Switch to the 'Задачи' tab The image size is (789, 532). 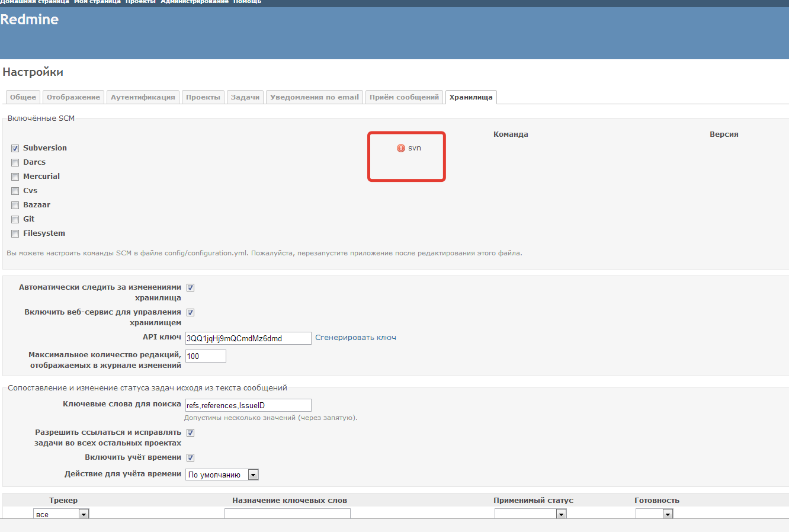coord(245,97)
